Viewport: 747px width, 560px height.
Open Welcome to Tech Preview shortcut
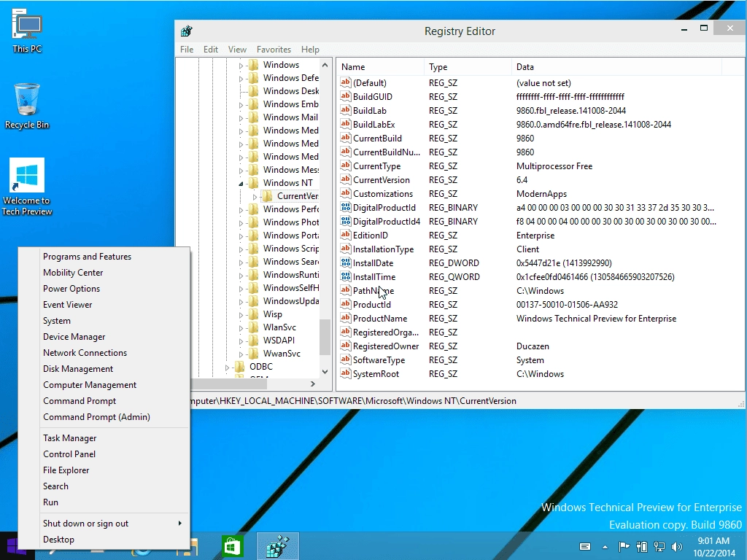click(x=27, y=186)
